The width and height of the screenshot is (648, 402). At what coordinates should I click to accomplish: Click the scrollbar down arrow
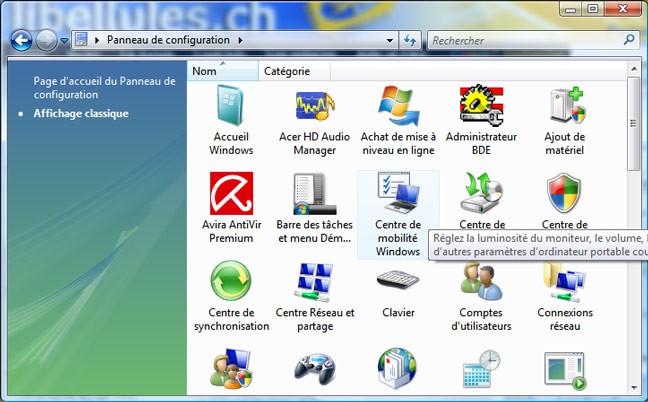(634, 388)
